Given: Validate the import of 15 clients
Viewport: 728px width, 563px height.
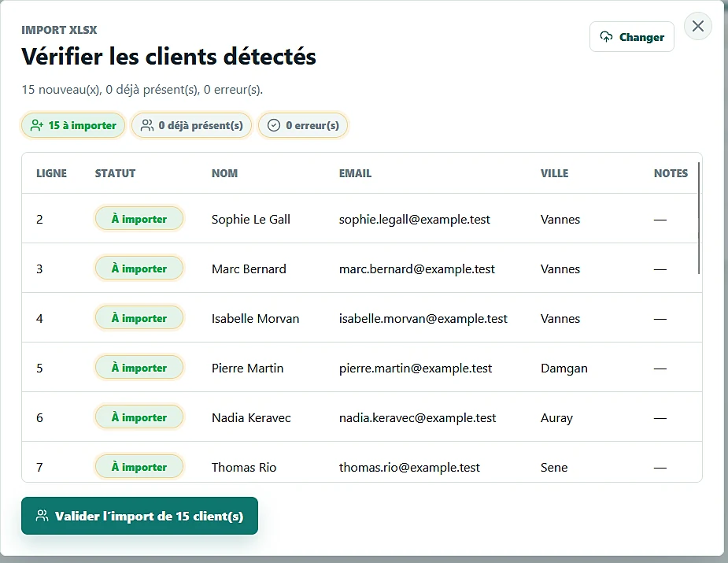Looking at the screenshot, I should coord(139,516).
